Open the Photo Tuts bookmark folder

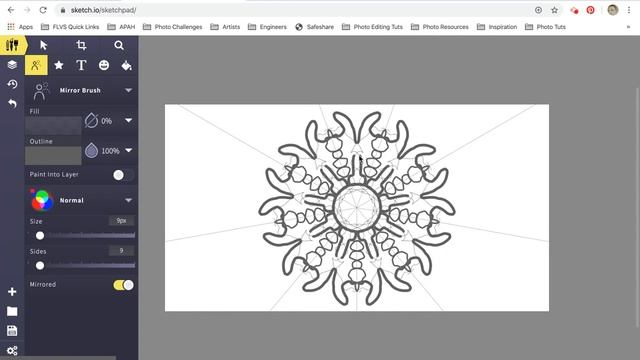(x=545, y=27)
